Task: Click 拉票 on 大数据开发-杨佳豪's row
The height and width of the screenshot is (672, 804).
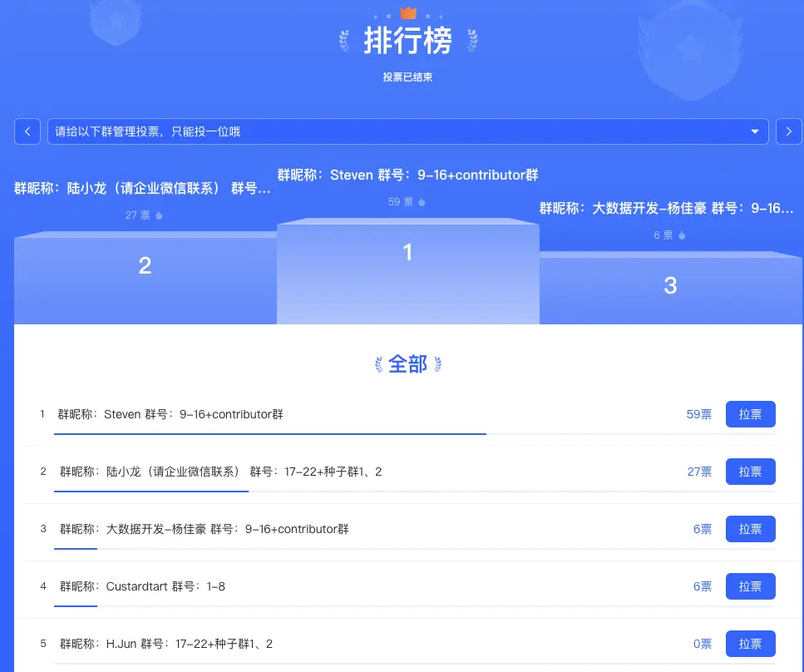Action: (x=750, y=529)
